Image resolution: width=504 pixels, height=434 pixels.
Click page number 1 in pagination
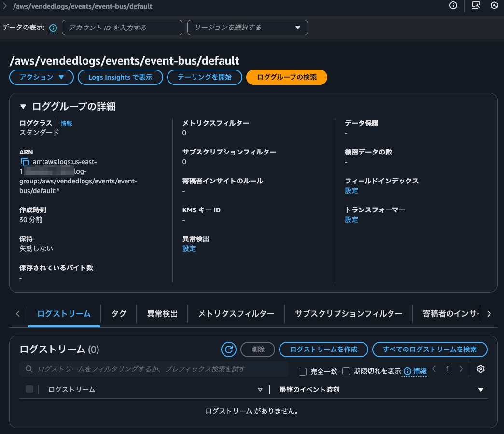[448, 369]
